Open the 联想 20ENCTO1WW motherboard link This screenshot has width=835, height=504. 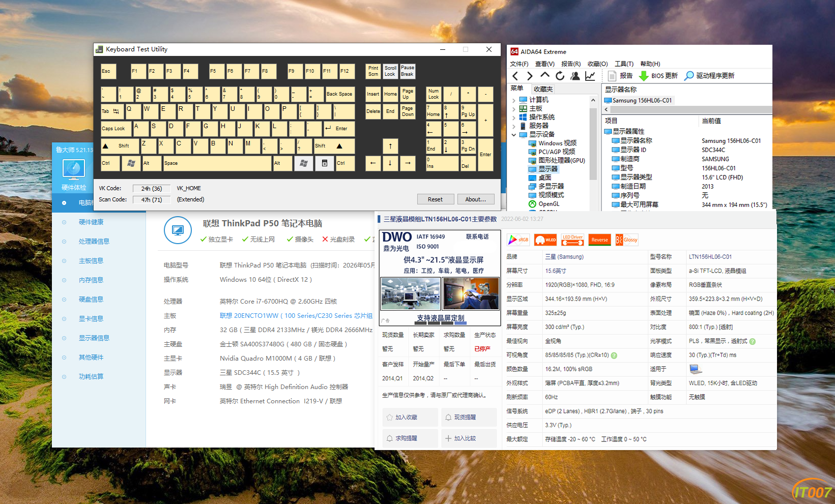point(296,316)
